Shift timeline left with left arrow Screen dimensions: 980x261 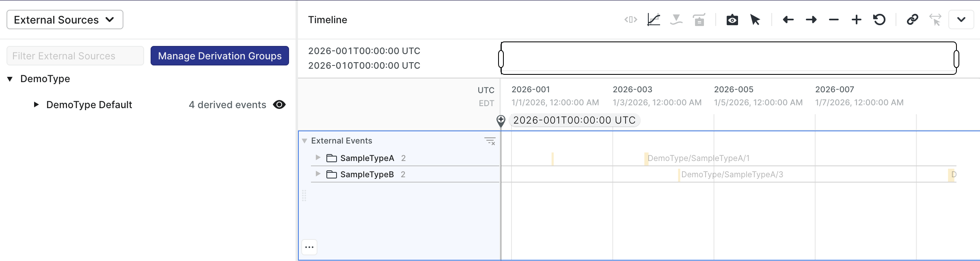[788, 20]
